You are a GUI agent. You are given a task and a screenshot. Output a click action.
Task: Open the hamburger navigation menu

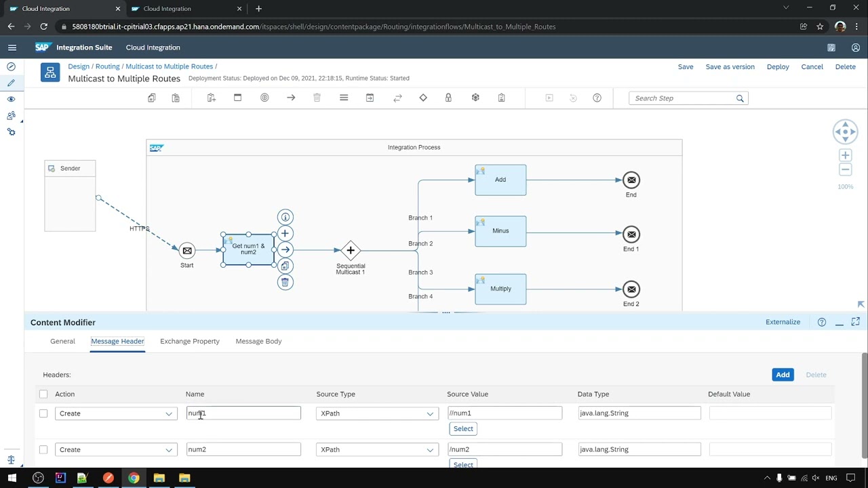(x=12, y=47)
